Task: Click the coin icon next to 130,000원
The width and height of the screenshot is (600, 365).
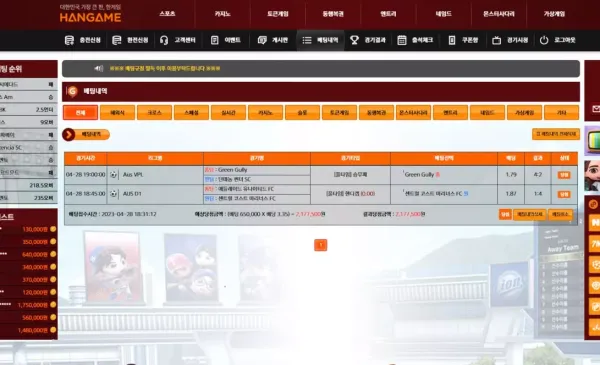Action: tap(53, 229)
